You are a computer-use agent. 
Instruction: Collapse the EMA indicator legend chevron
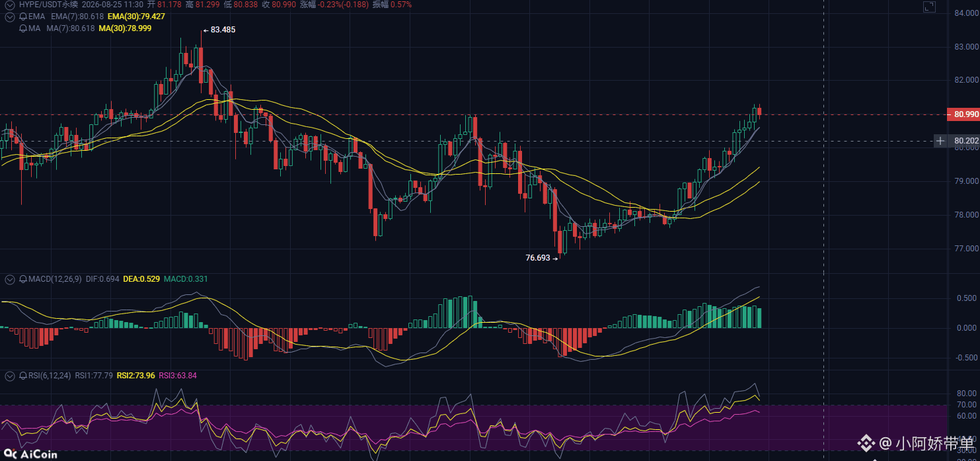tap(9, 16)
